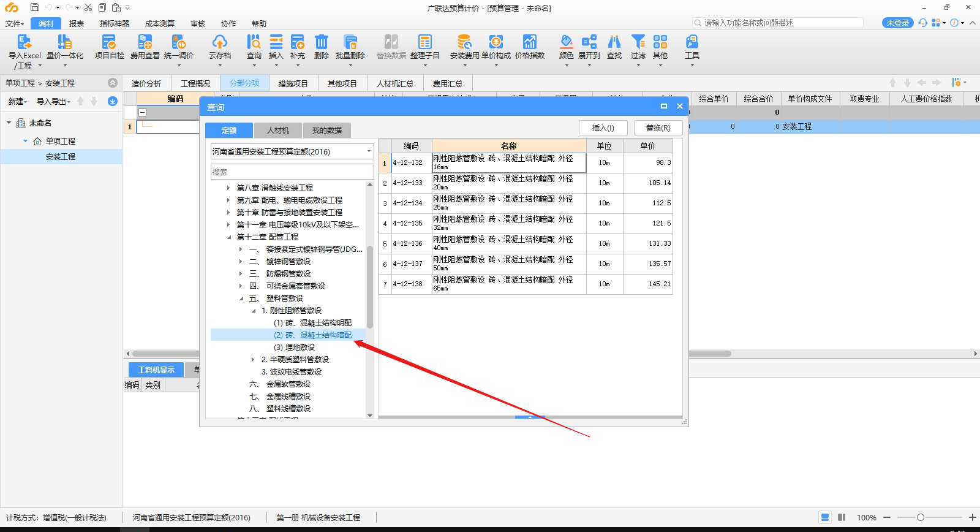
Task: Focus the function name search field at the top
Action: click(778, 23)
